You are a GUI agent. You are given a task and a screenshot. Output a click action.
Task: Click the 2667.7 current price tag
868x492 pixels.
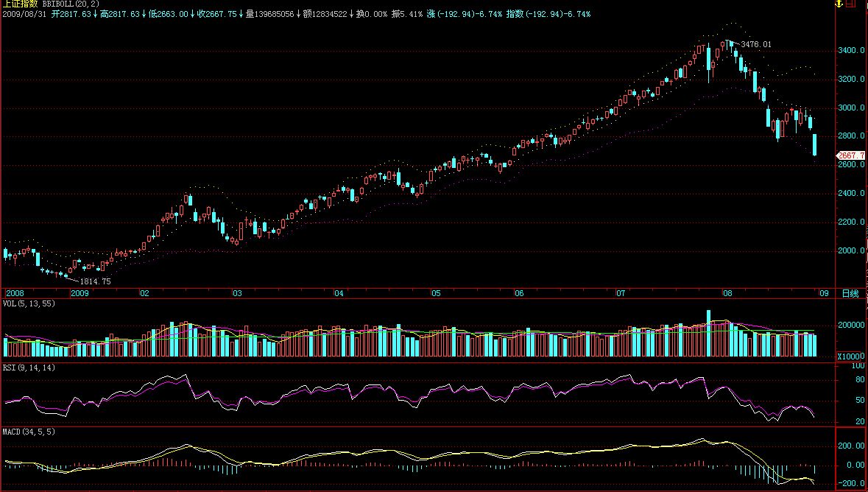pos(851,155)
